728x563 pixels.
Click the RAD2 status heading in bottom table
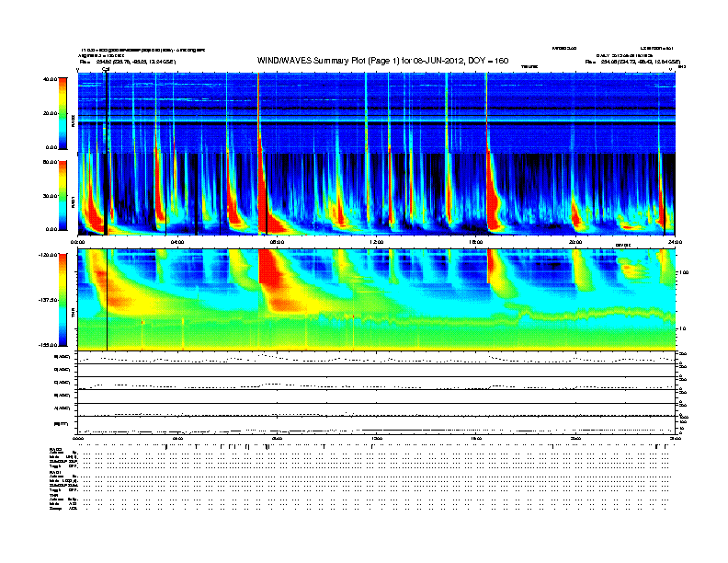pyautogui.click(x=55, y=450)
